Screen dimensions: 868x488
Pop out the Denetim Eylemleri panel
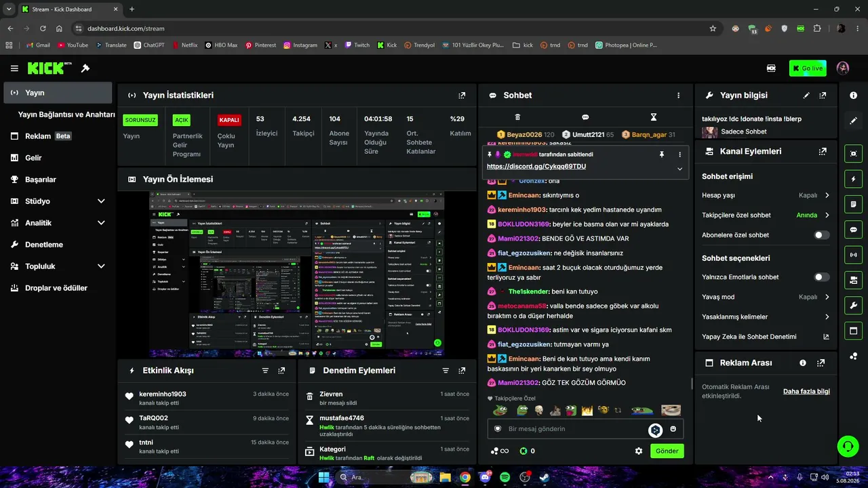tap(462, 371)
